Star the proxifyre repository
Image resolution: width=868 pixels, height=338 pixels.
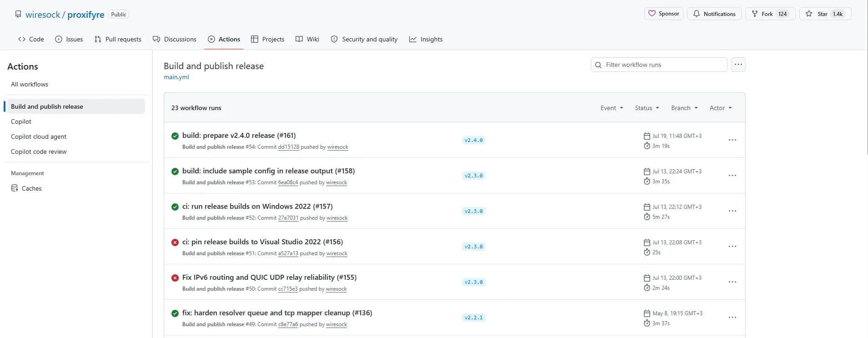tap(825, 14)
